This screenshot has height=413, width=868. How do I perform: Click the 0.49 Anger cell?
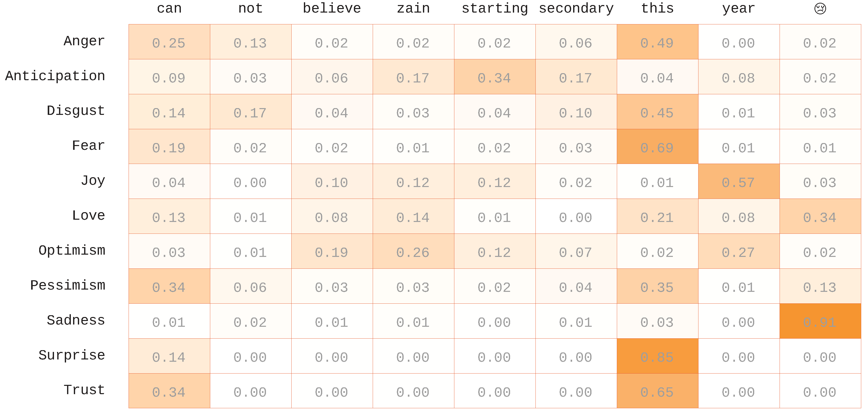(657, 42)
